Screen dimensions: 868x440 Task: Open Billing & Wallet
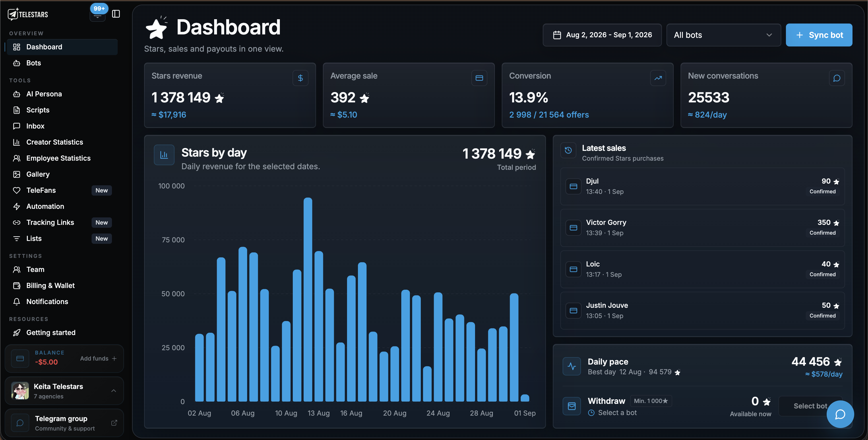tap(62, 285)
